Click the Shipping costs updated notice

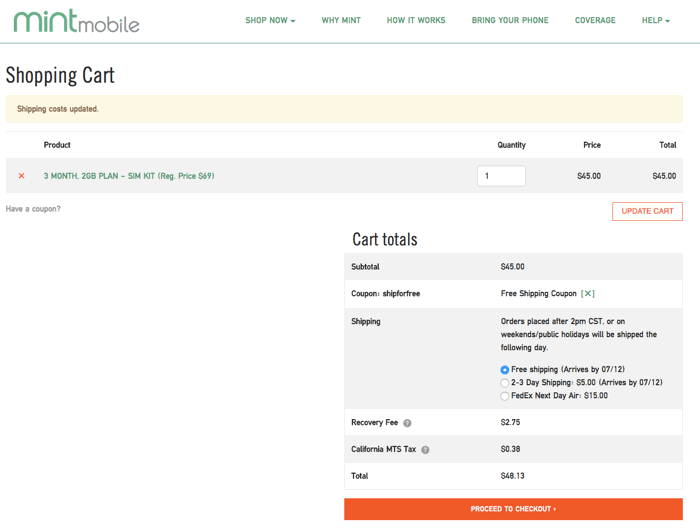[x=344, y=109]
